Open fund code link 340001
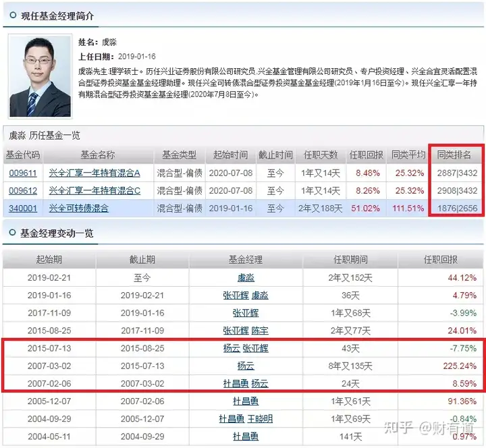 23,208
